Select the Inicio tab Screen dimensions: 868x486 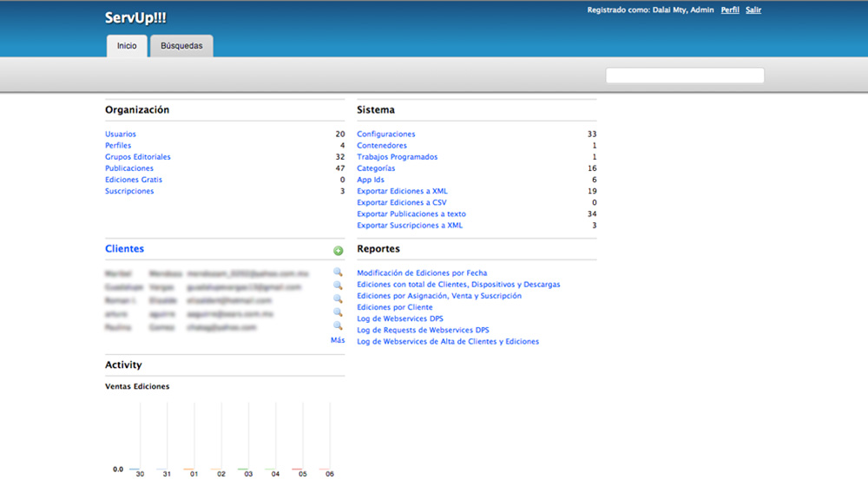(127, 46)
